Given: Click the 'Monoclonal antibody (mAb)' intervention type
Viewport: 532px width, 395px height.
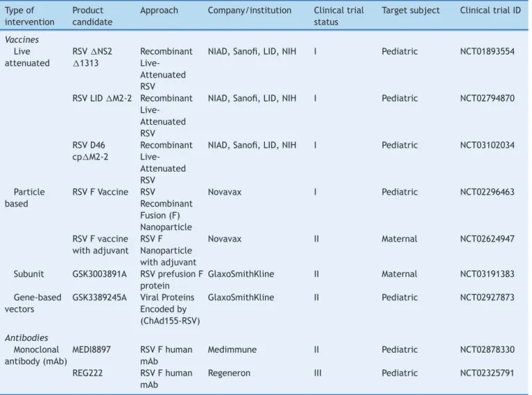Looking at the screenshot, I should point(35,355).
